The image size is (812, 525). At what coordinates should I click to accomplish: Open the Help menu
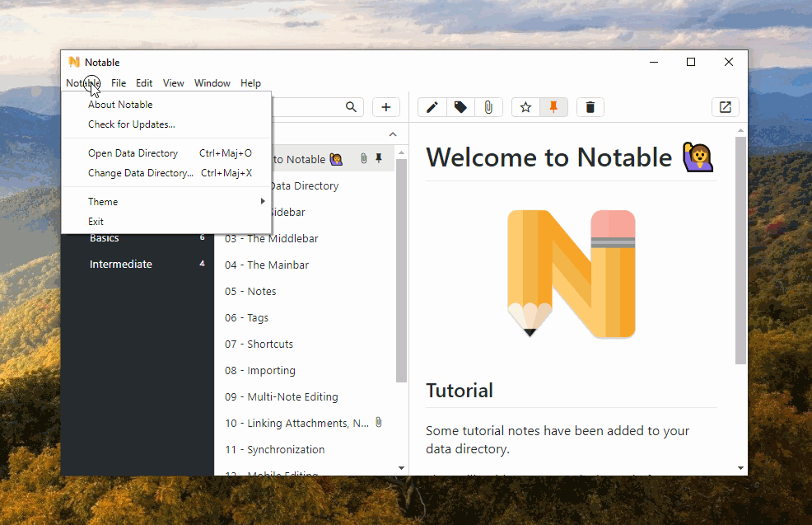coord(250,83)
